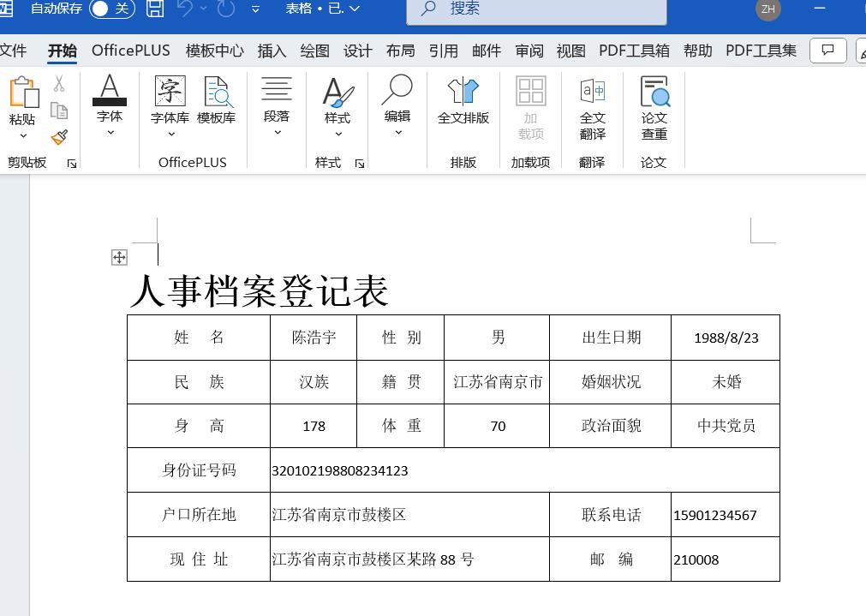Click the table move handle cross icon
The image size is (866, 616).
pos(119,257)
